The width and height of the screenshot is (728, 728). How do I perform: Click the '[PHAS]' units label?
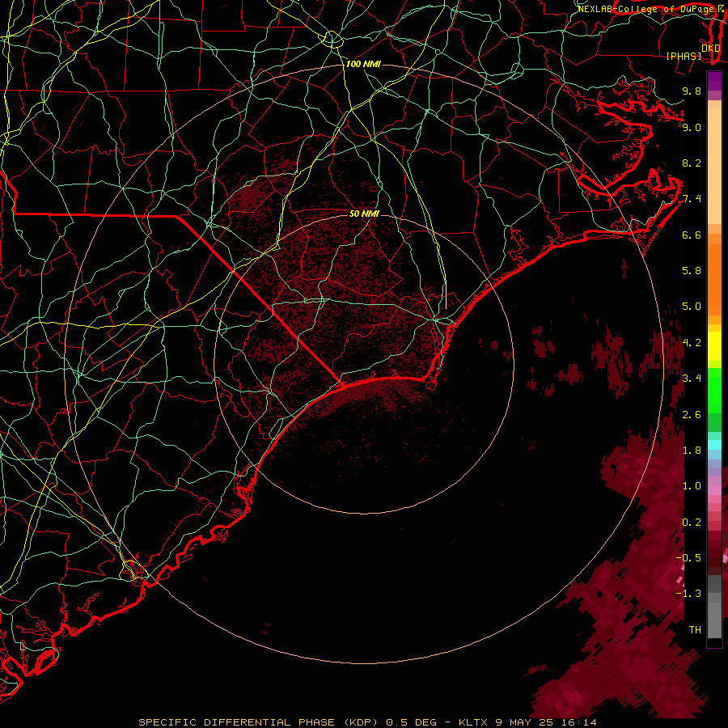pyautogui.click(x=684, y=56)
